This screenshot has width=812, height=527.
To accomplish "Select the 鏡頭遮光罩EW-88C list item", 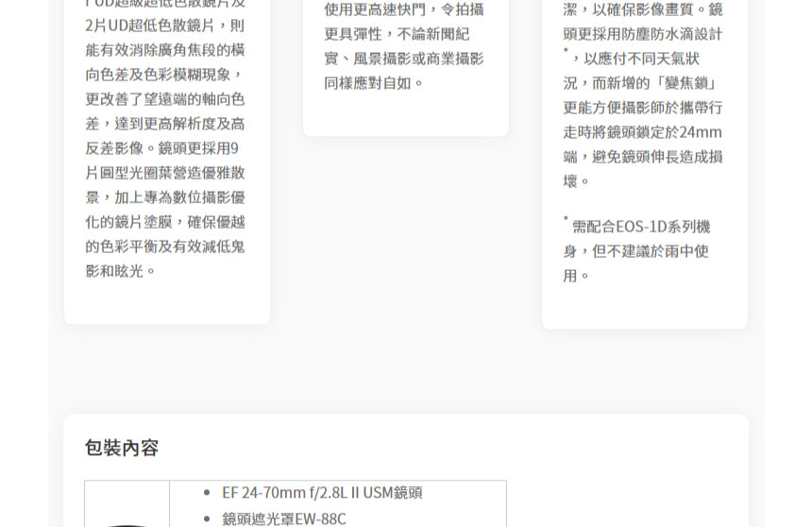I will click(284, 518).
